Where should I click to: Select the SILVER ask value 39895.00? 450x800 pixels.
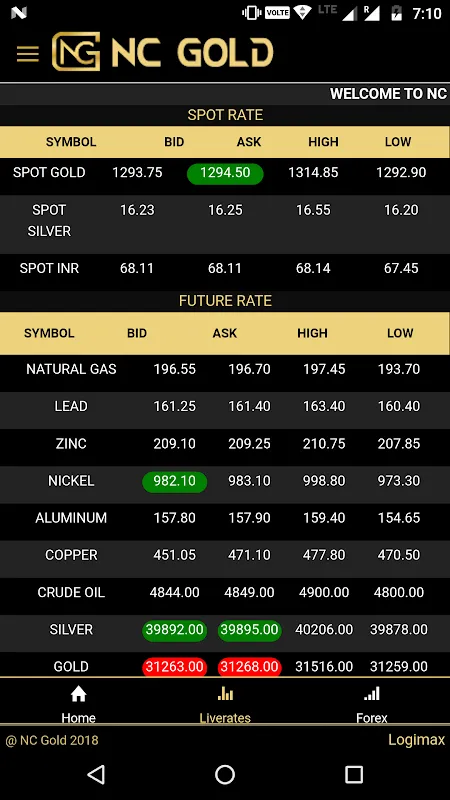pos(249,630)
